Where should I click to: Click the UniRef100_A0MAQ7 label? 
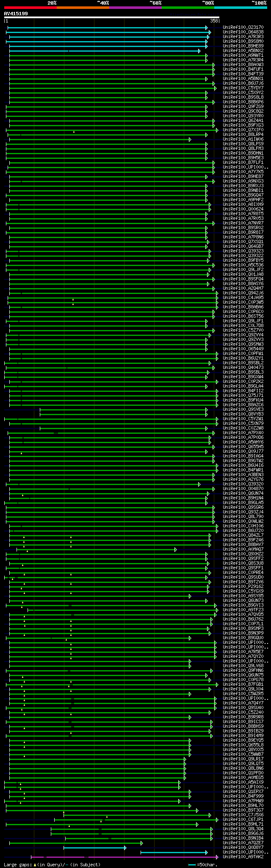[243, 549]
